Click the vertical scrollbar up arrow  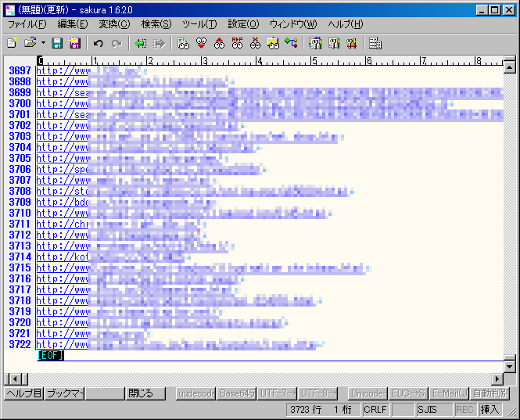(x=509, y=68)
